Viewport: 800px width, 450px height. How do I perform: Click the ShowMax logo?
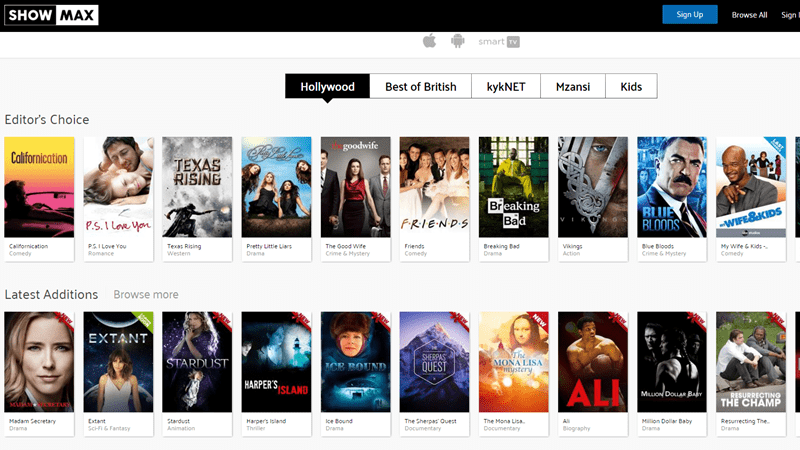point(51,15)
